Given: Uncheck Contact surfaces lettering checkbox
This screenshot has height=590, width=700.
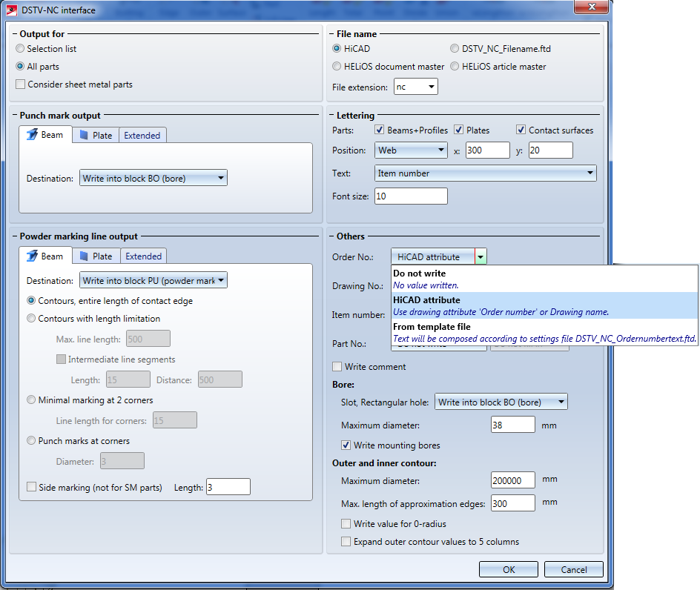Looking at the screenshot, I should pos(521,130).
